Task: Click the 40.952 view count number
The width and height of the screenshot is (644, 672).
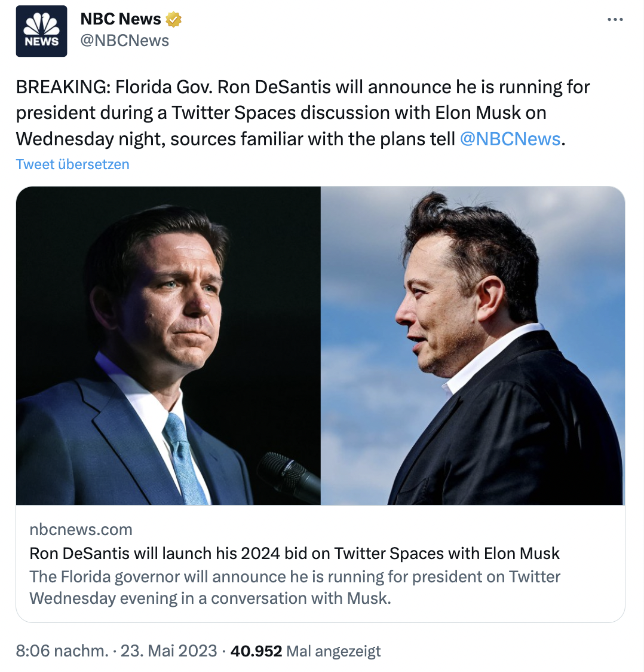Action: [x=256, y=650]
